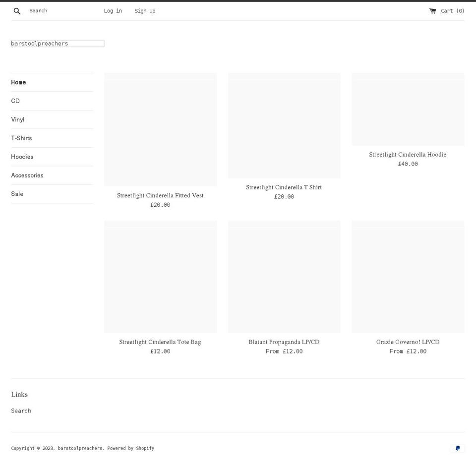476x464 pixels.
Task: Click Search link under Links footer
Action: click(21, 410)
